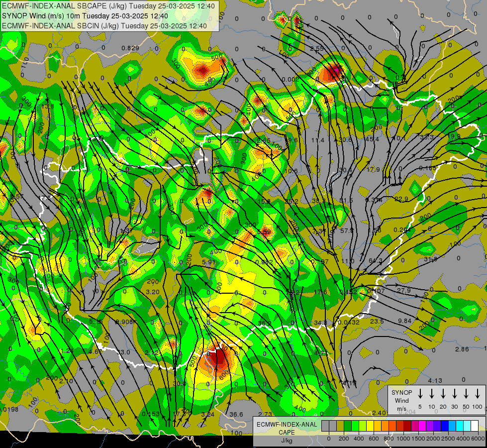
Task: Click the 0.165 value on the map
Action: (427, 168)
